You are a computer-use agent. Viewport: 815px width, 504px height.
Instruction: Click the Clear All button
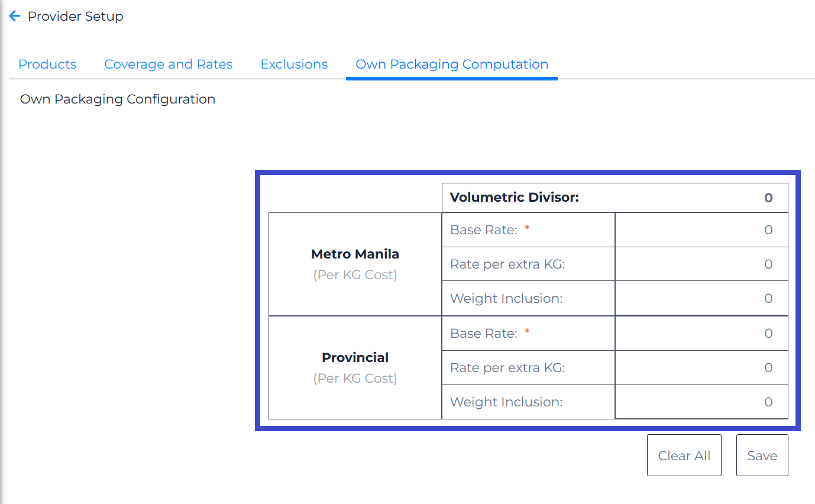pyautogui.click(x=684, y=455)
